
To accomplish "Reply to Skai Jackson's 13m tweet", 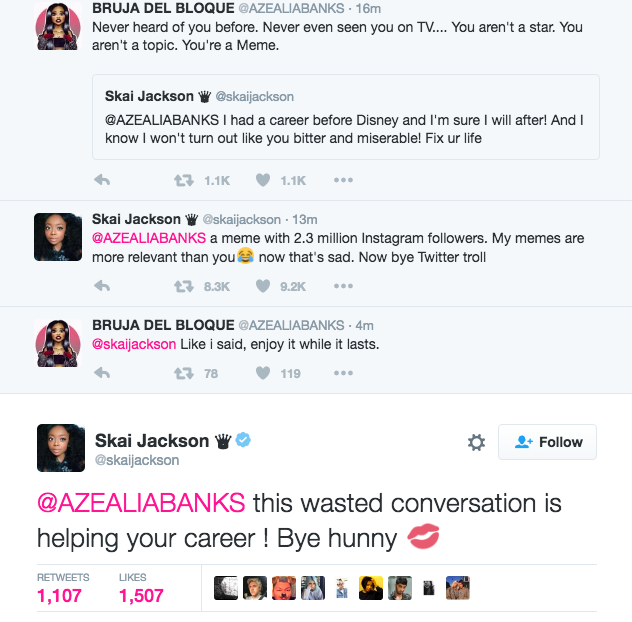I will pos(101,286).
